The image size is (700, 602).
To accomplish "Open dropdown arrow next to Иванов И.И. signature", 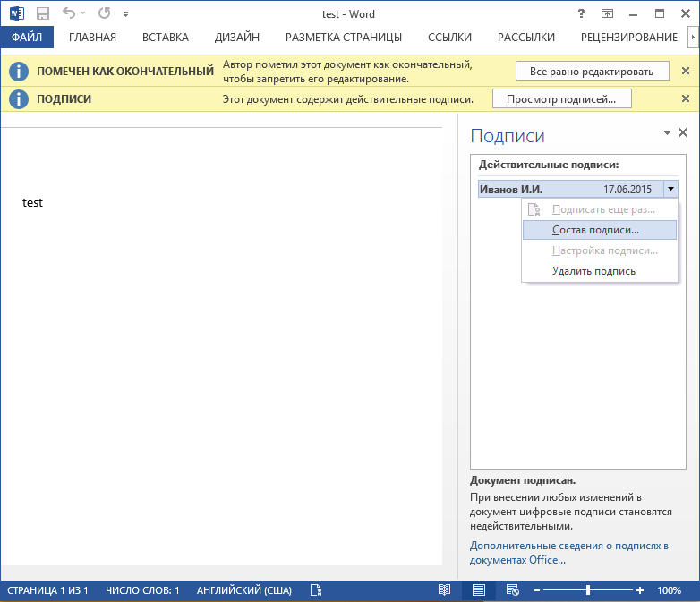I will coord(670,189).
